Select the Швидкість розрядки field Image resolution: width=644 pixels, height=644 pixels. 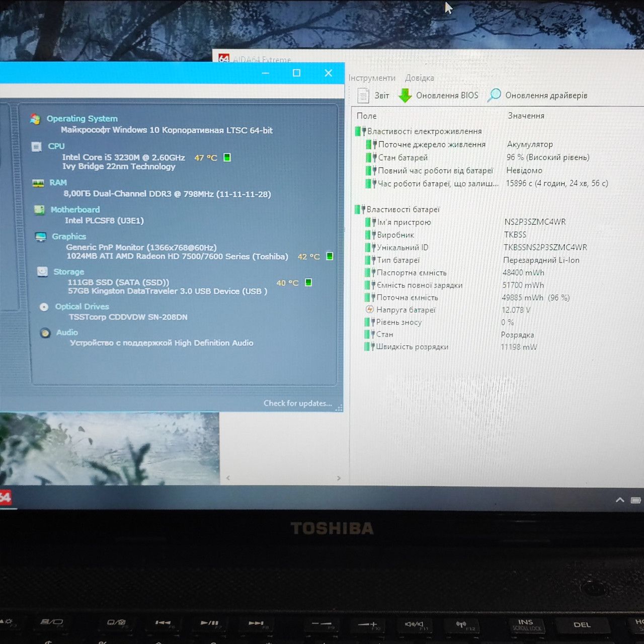click(x=412, y=347)
